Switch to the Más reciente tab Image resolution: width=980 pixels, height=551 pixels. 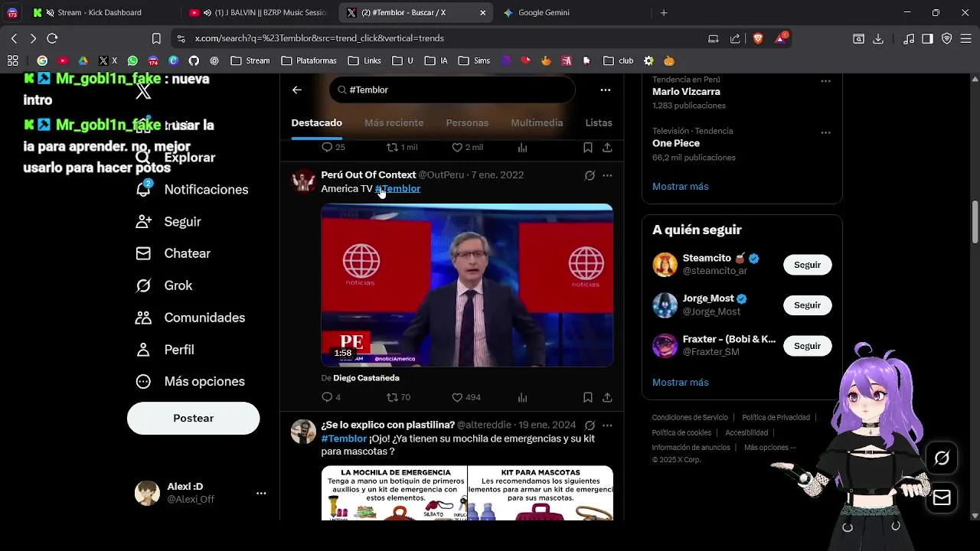(x=394, y=123)
